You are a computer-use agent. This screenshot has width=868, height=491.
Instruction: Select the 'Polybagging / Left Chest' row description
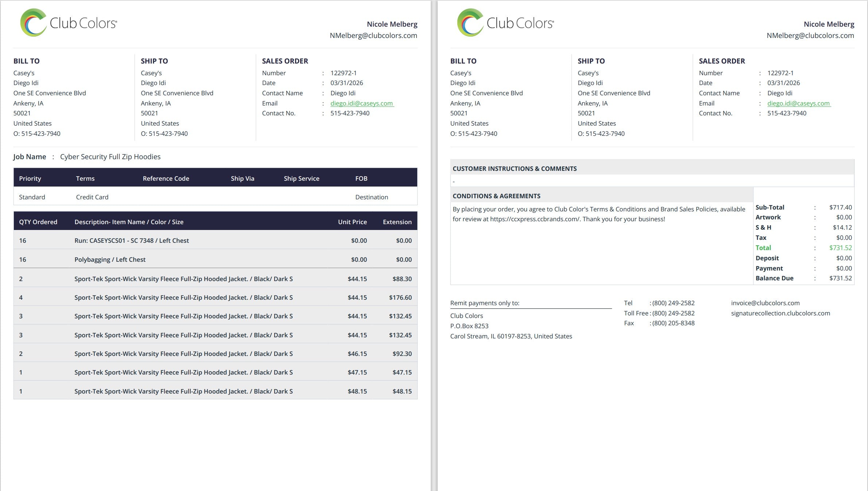point(110,260)
